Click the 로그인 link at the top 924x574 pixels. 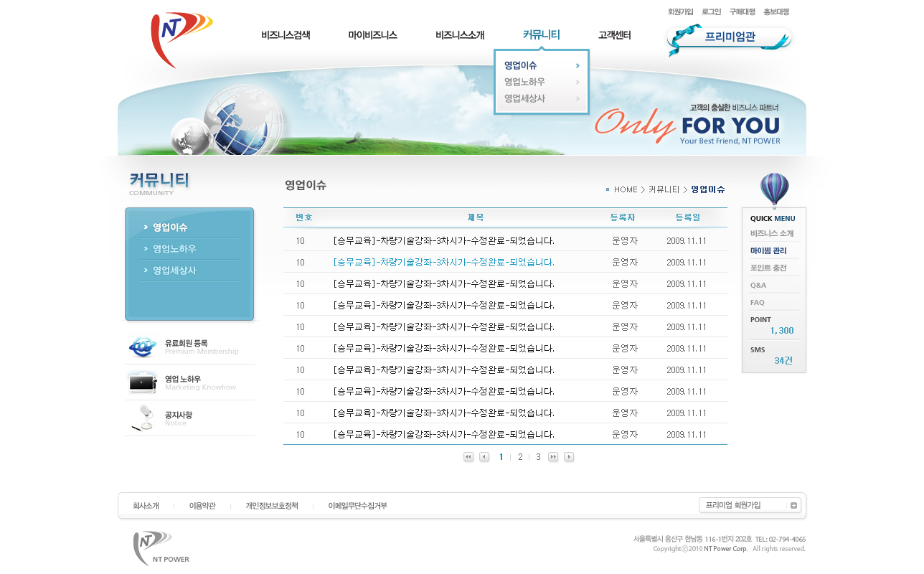tap(711, 11)
